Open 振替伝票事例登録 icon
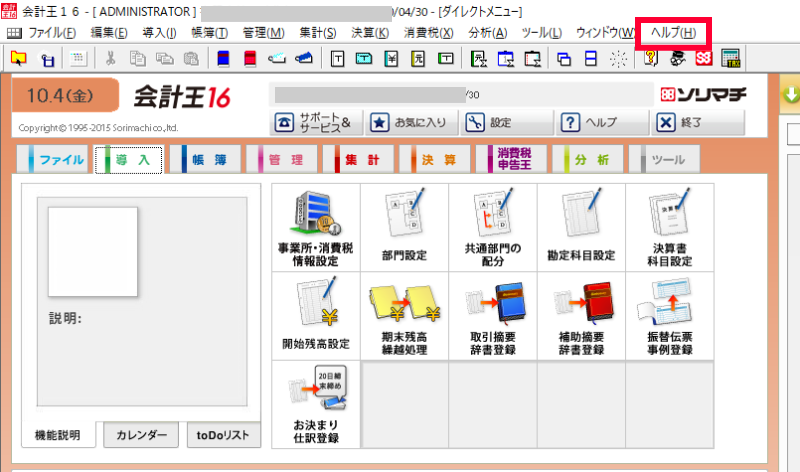This screenshot has width=800, height=472. point(670,316)
